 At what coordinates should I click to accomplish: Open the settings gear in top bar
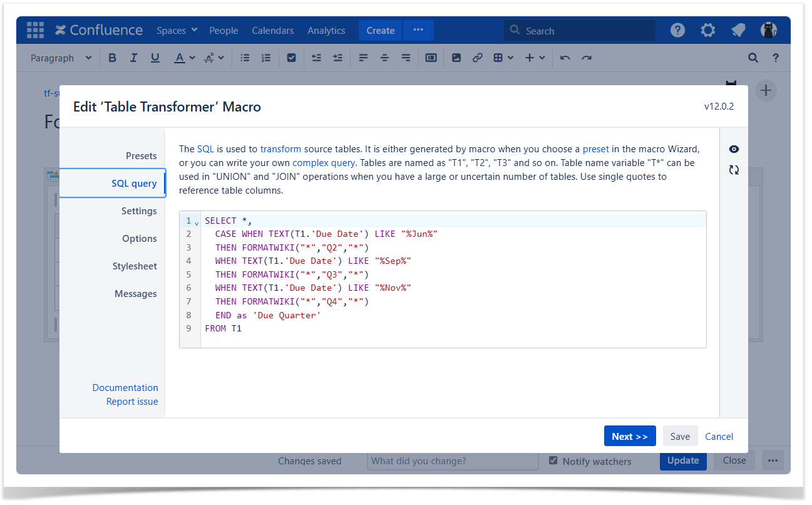click(707, 30)
